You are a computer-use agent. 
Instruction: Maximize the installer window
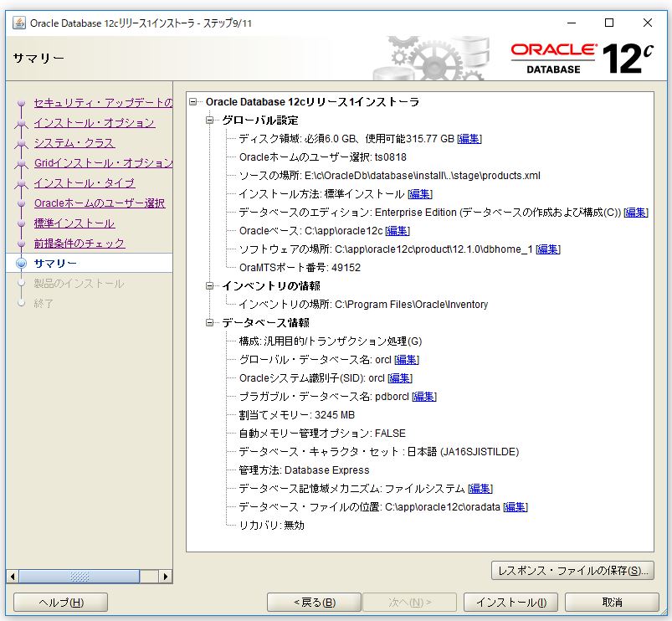(x=609, y=23)
